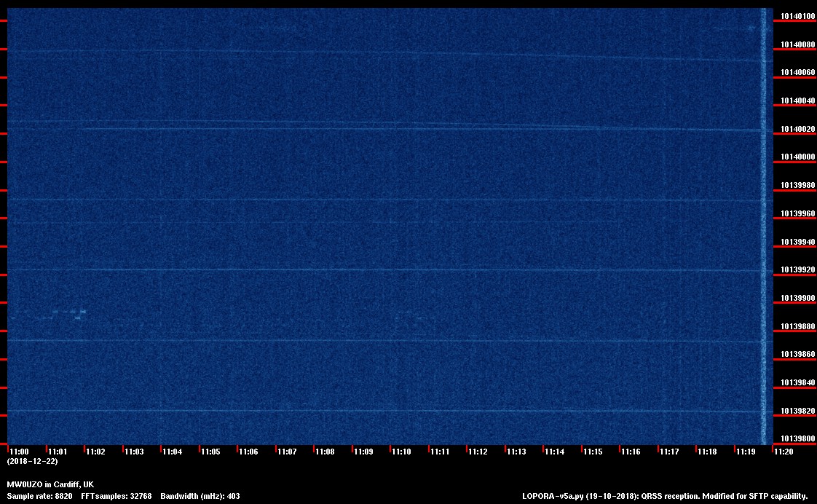Viewport: 817px width, 504px height.
Task: Click the 10140000 frequency label
Action: (x=797, y=157)
